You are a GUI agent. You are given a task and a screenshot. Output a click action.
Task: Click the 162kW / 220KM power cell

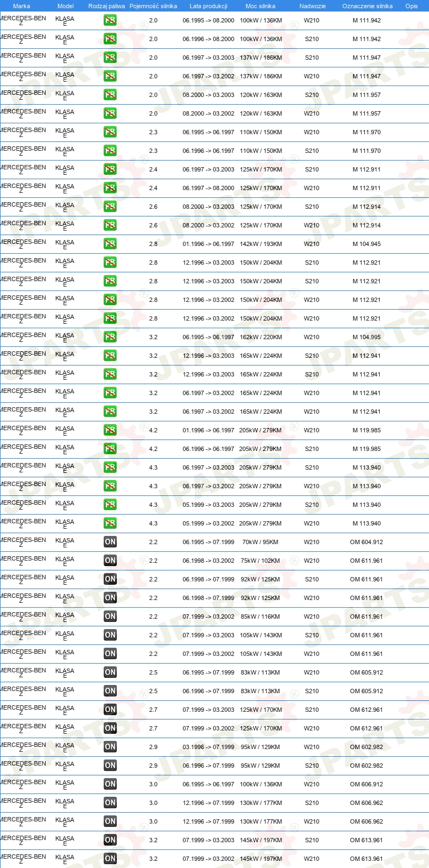coord(261,337)
